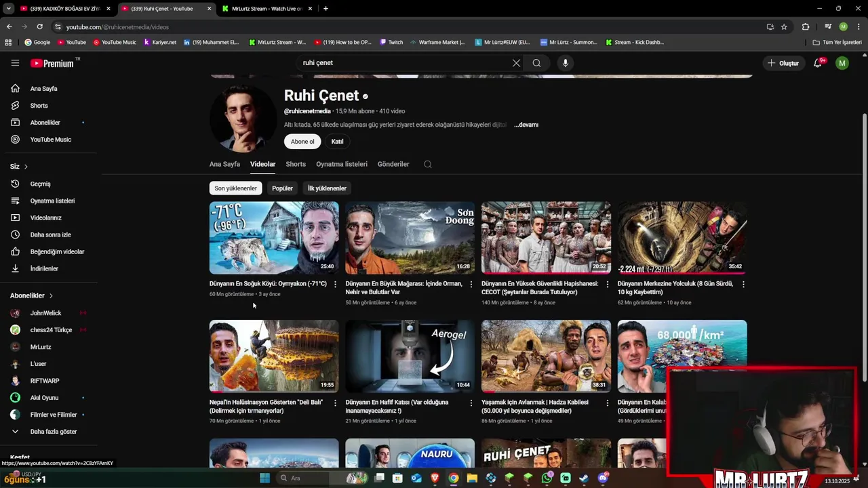This screenshot has height=488, width=868.
Task: Click the Oluştur create button
Action: pyautogui.click(x=783, y=63)
